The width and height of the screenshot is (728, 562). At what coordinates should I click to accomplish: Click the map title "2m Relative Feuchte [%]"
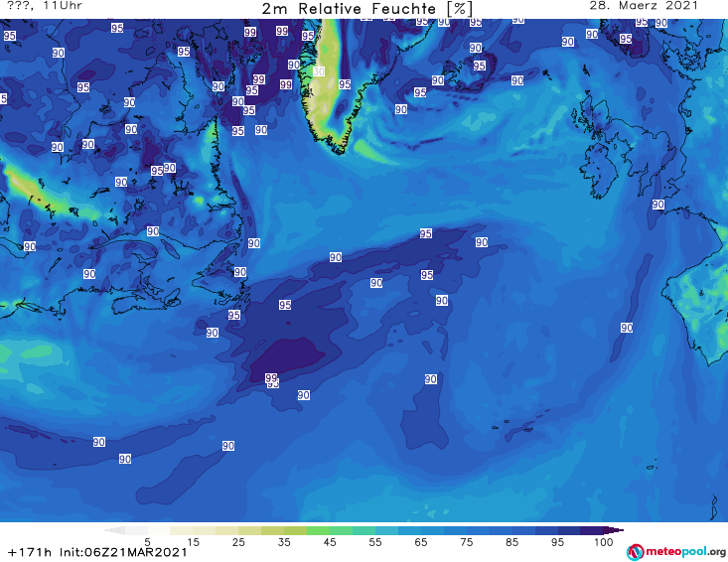(x=367, y=9)
